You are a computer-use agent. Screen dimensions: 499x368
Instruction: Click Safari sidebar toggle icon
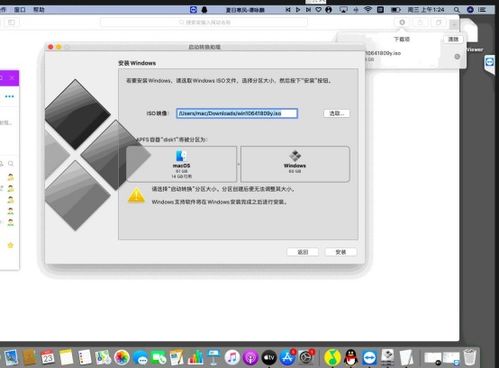[11, 22]
